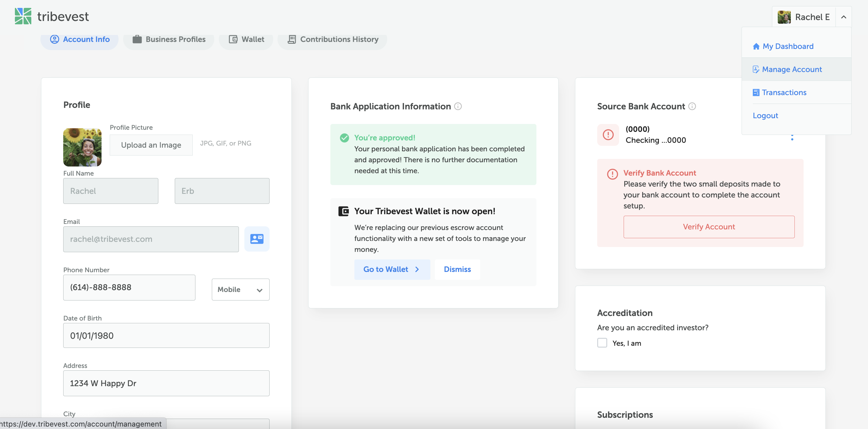The image size is (868, 429).
Task: Click Bank Application Information info icon
Action: [458, 106]
